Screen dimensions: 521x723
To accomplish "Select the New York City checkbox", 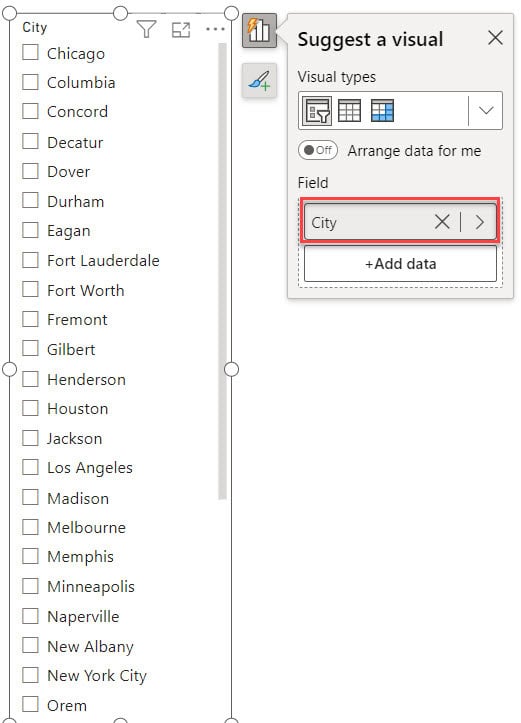I will pyautogui.click(x=30, y=675).
